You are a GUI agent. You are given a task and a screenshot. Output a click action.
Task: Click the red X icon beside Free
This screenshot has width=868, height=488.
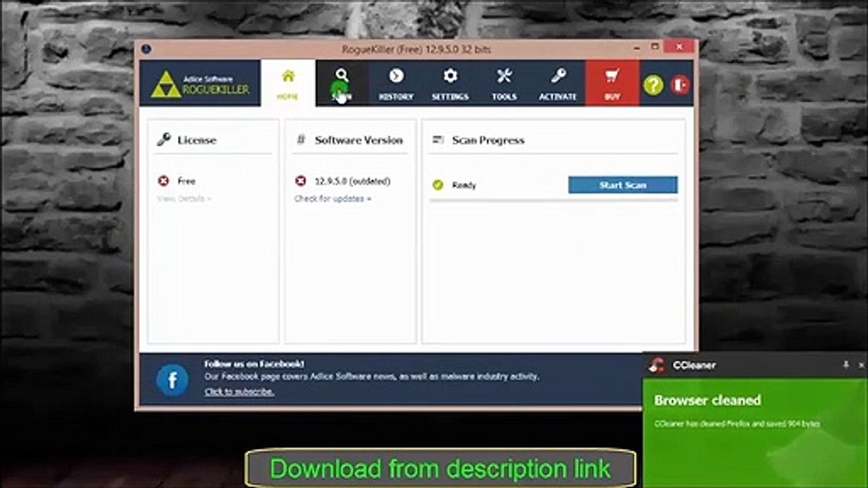[x=163, y=181]
